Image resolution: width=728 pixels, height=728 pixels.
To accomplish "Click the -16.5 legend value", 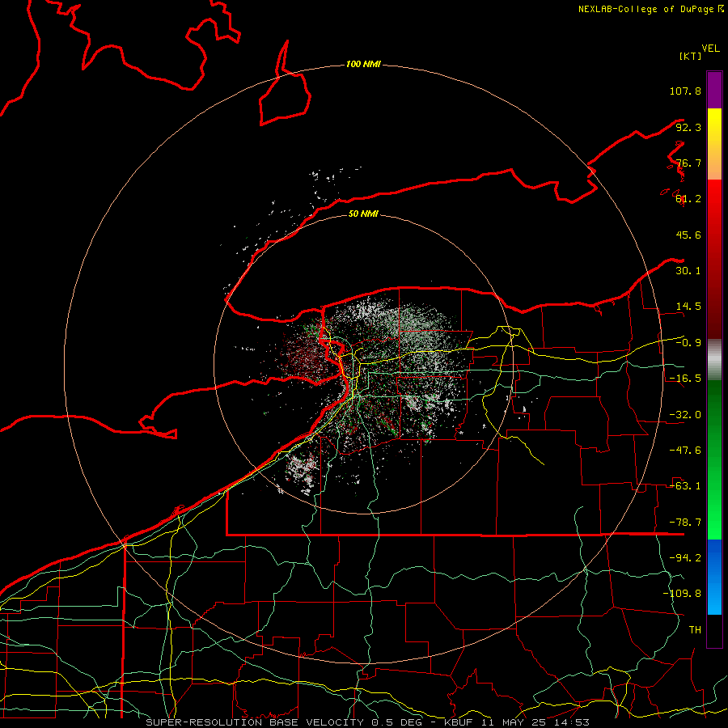I will (x=685, y=379).
